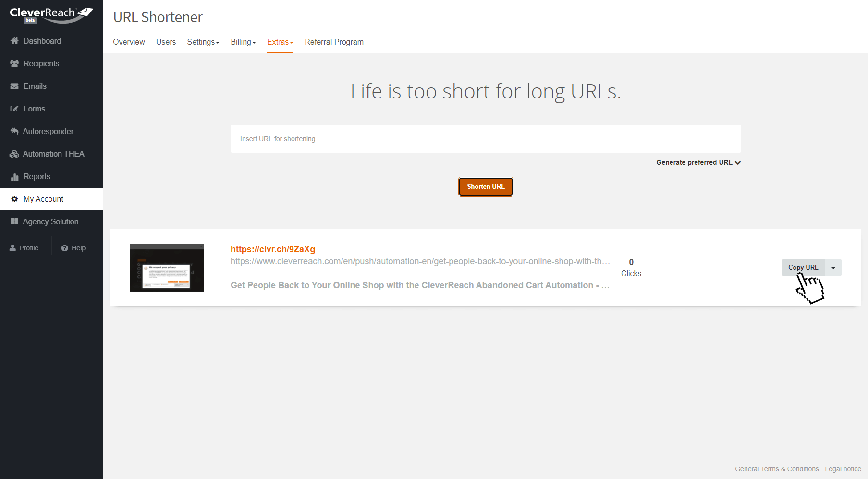Click the Dashboard home icon
This screenshot has width=868, height=479.
14,41
